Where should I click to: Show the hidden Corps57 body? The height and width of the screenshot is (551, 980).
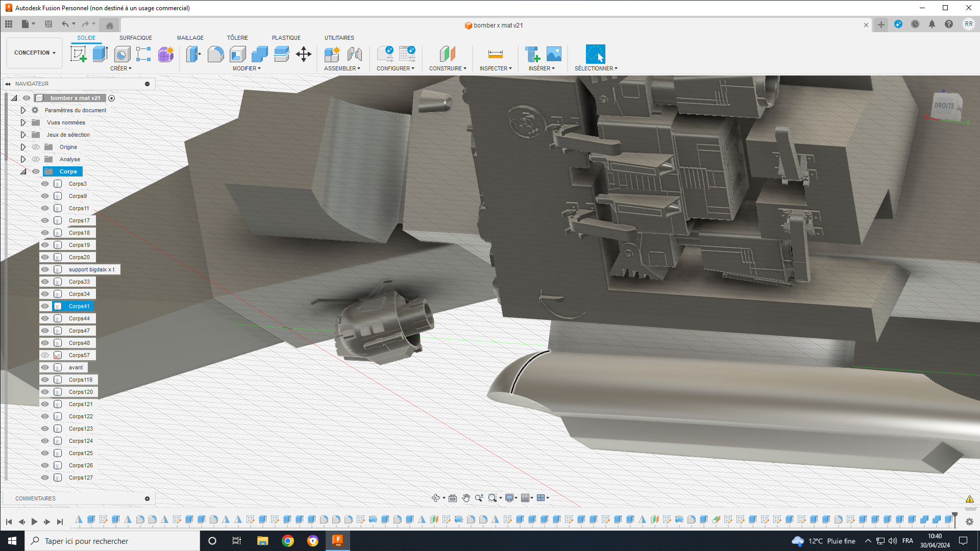coord(45,355)
